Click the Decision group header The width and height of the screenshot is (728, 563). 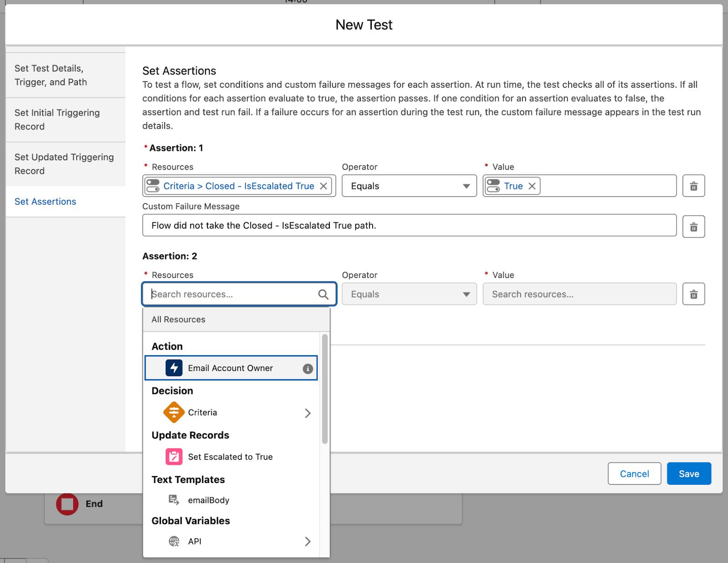(x=172, y=391)
